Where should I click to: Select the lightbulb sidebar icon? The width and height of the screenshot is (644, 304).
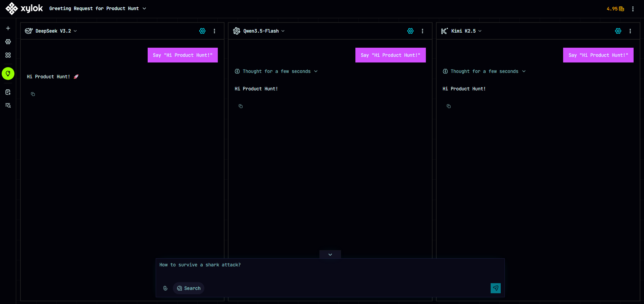pyautogui.click(x=8, y=73)
